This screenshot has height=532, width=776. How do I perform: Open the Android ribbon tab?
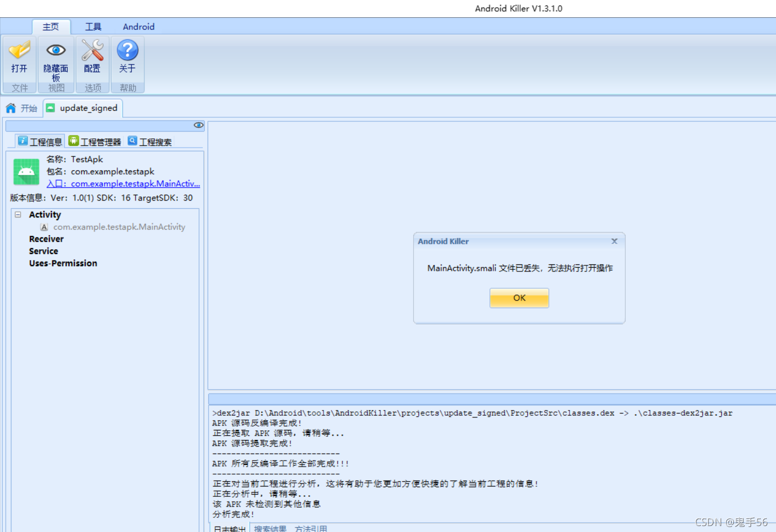click(x=138, y=26)
